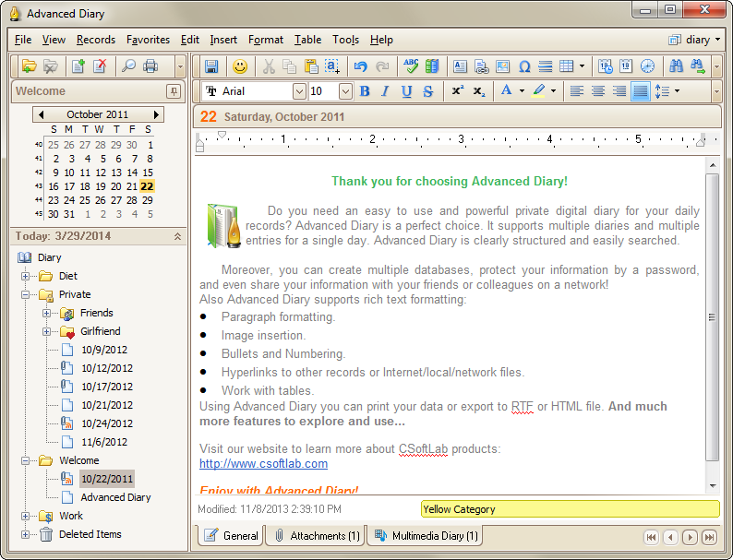Insert the current time using clock icon
Image resolution: width=733 pixels, height=560 pixels.
647,66
